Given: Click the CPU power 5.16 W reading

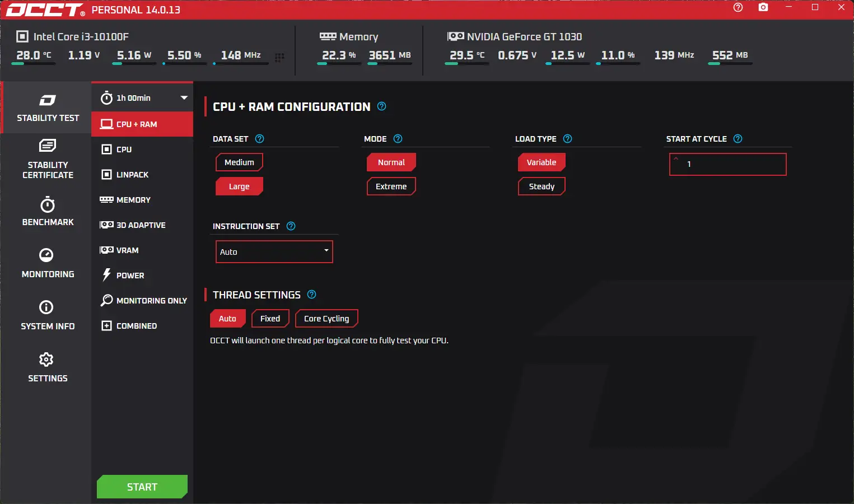Looking at the screenshot, I should [x=134, y=55].
